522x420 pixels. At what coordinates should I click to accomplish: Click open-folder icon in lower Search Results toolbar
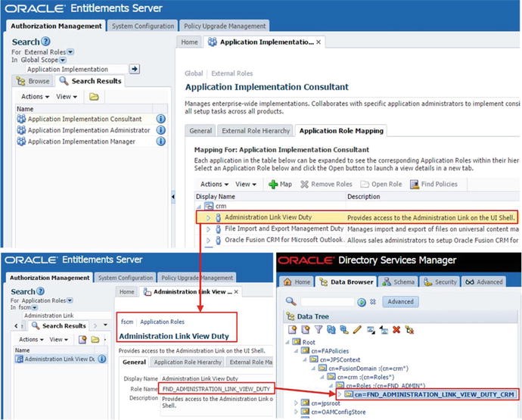(95, 339)
